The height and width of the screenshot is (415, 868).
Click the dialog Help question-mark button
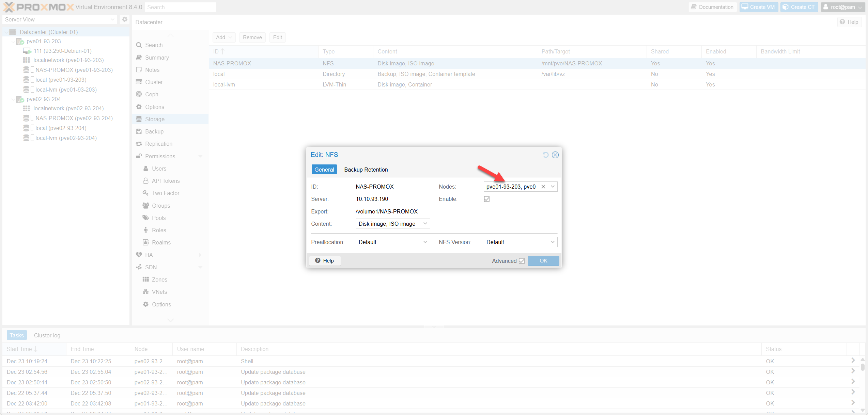click(324, 260)
